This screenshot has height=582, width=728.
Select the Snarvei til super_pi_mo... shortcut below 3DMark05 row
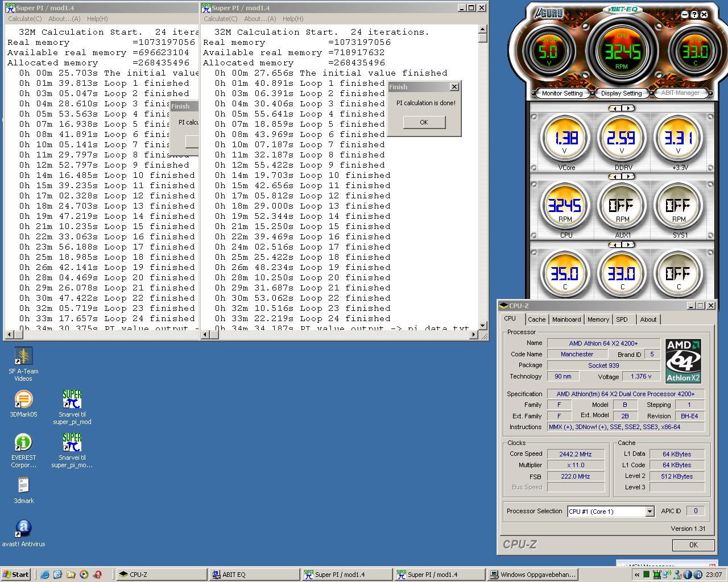click(72, 451)
